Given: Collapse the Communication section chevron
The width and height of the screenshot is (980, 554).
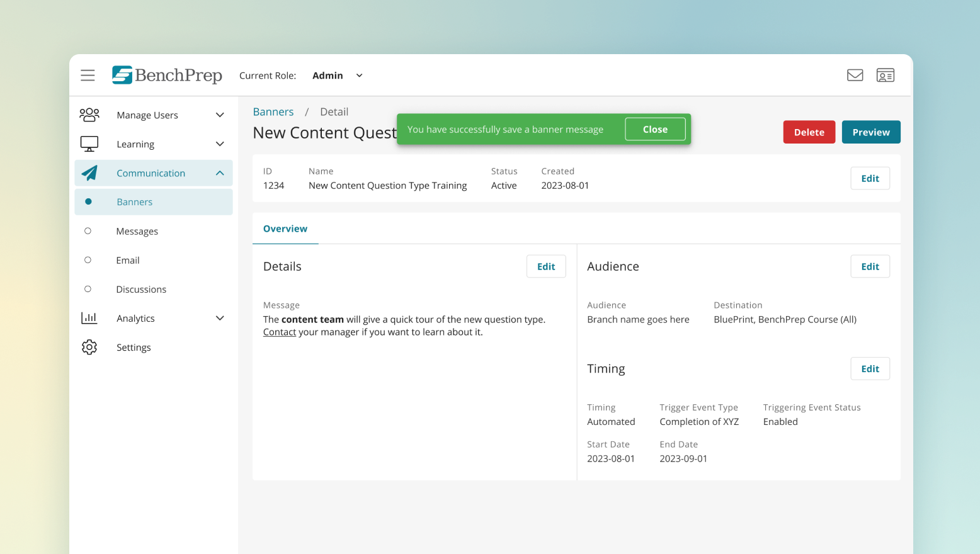Looking at the screenshot, I should [x=220, y=173].
